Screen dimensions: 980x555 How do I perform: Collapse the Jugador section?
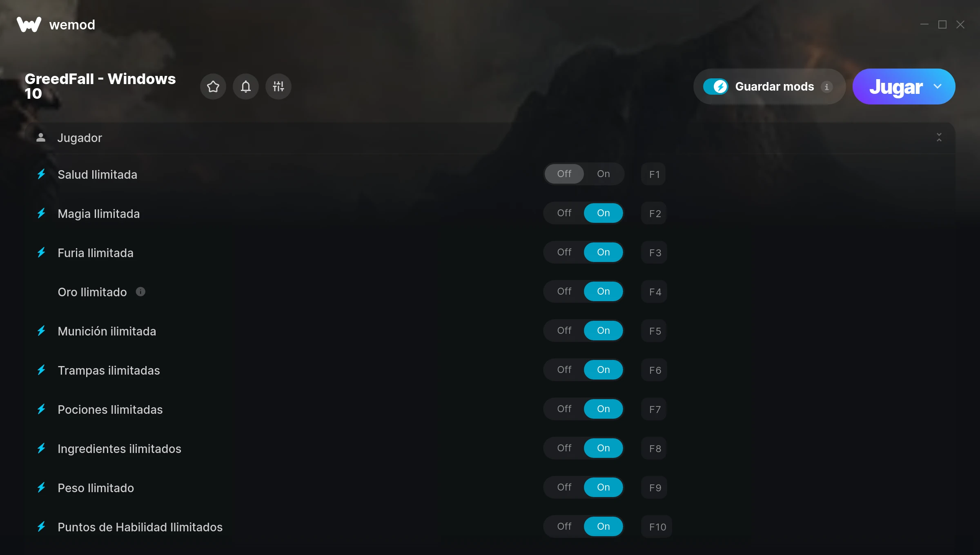pos(939,138)
